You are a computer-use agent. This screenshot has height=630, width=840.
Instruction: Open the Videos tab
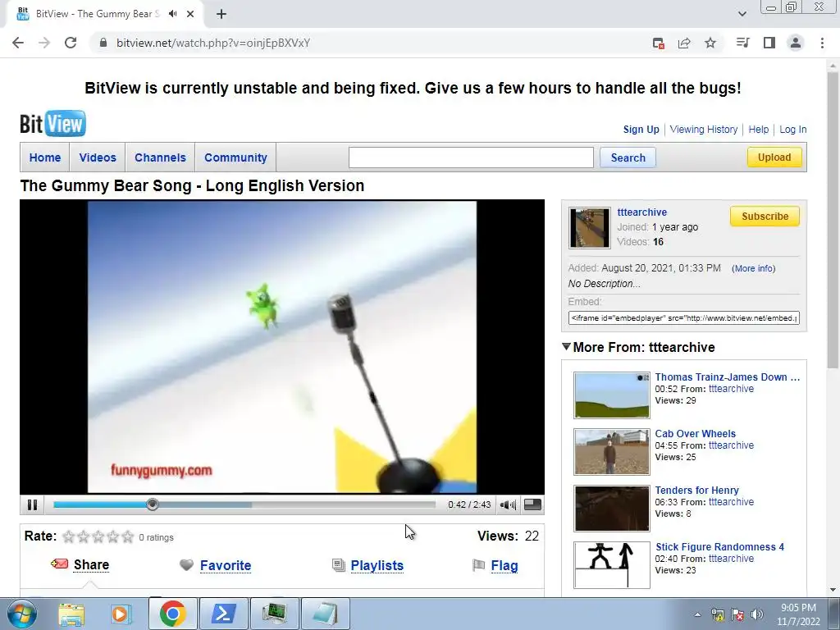pos(98,157)
